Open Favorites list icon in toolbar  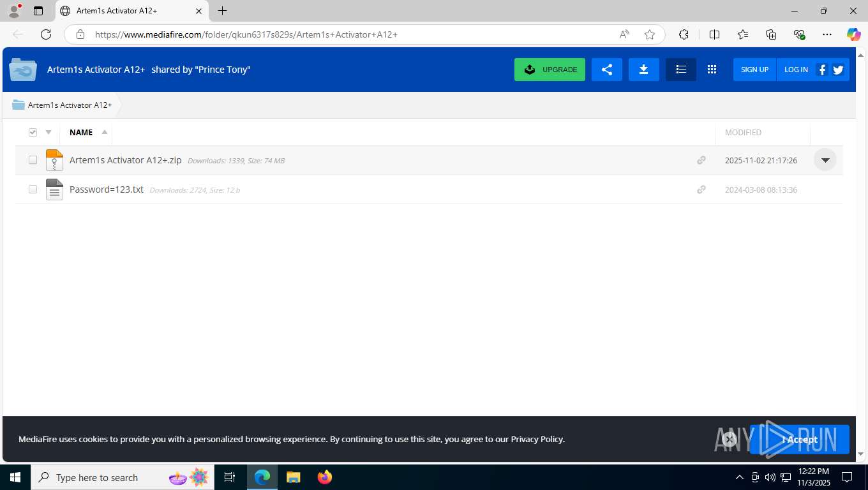click(743, 34)
